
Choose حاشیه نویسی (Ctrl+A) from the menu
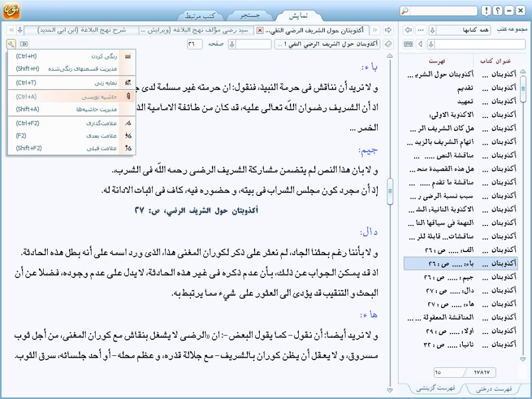[x=71, y=97]
